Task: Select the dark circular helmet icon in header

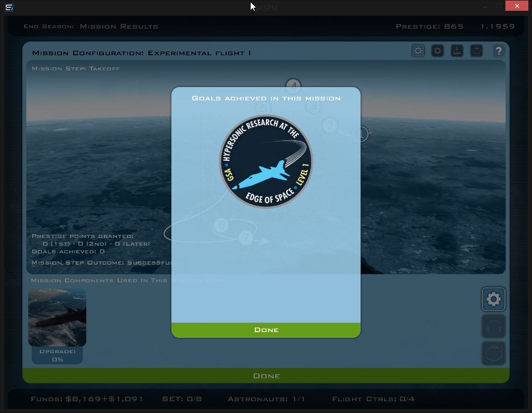Action: 476,51
